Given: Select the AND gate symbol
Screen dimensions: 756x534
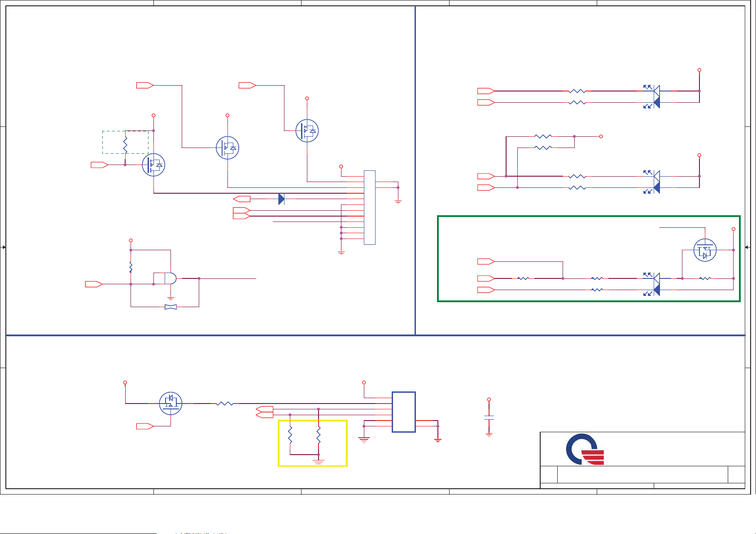Looking at the screenshot, I should coord(168,278).
